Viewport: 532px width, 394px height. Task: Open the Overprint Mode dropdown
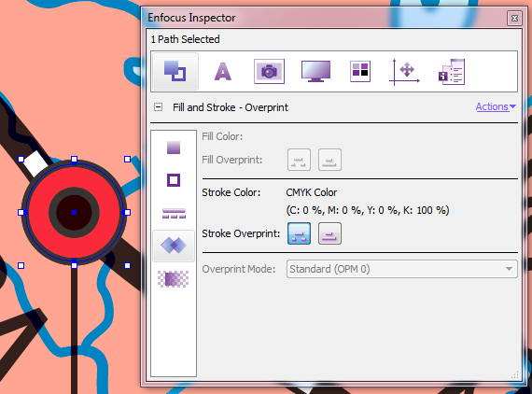[402, 269]
